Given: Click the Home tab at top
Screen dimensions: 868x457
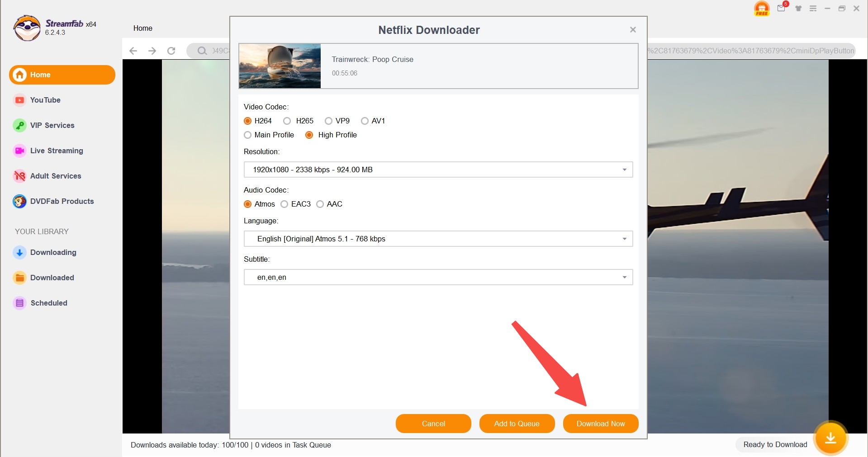Looking at the screenshot, I should click(x=143, y=28).
